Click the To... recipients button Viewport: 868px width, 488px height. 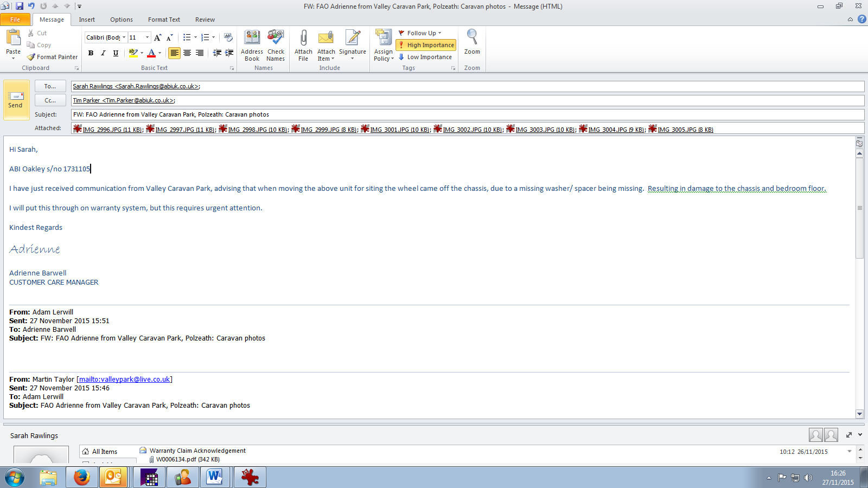pos(50,86)
